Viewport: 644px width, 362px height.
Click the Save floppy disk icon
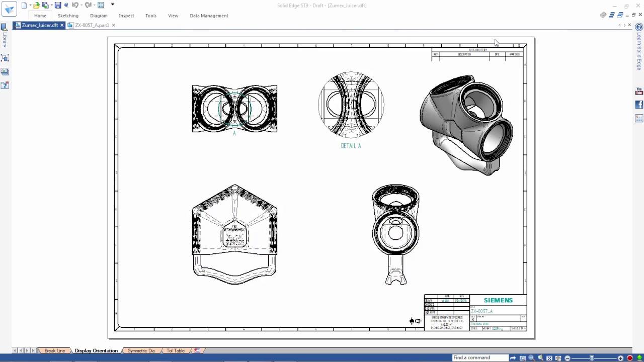point(58,5)
